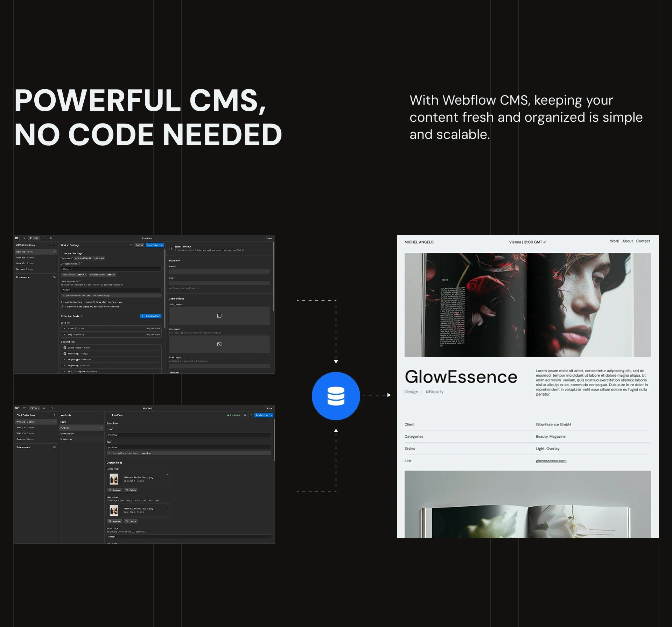Toggle Ecommerce switch in upper CMS panel
The width and height of the screenshot is (672, 627).
pyautogui.click(x=54, y=277)
